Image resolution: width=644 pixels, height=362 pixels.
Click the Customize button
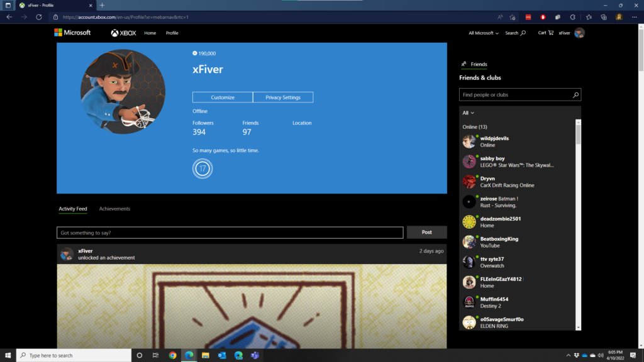tap(223, 97)
